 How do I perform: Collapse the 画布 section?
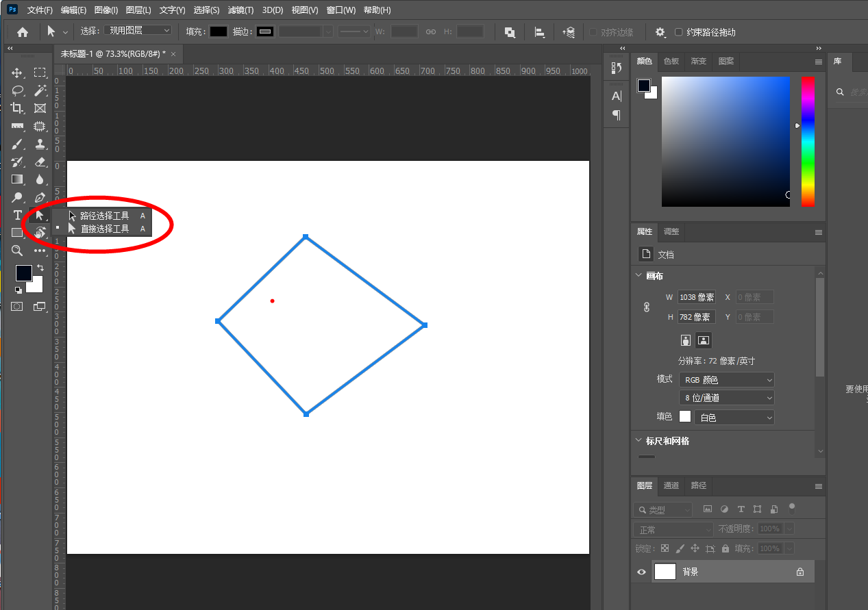(638, 276)
